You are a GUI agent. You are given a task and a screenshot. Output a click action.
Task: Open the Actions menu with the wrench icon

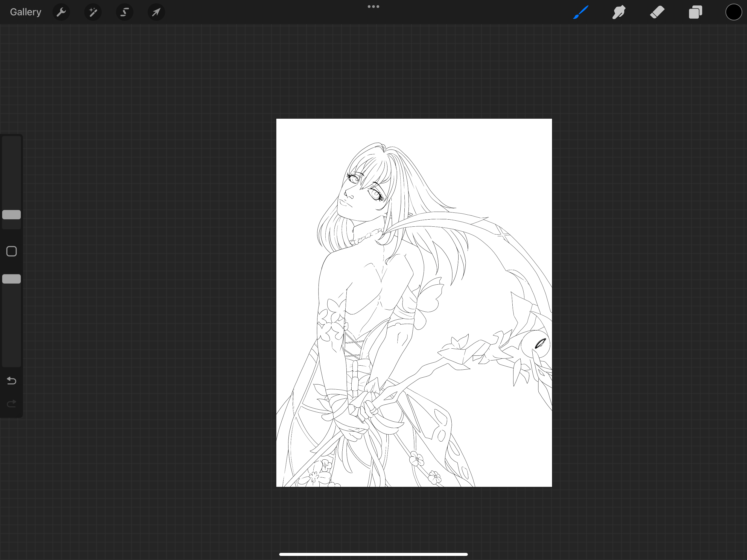click(x=61, y=12)
